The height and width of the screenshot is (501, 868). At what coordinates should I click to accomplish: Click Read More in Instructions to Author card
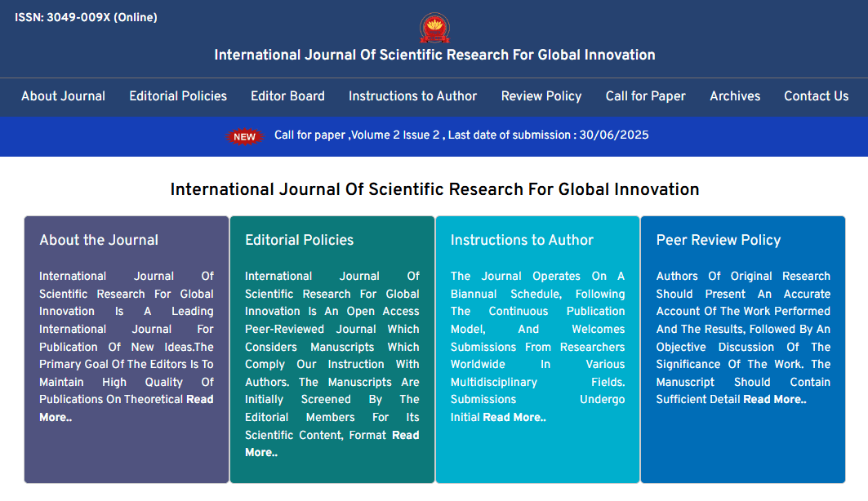pos(515,417)
